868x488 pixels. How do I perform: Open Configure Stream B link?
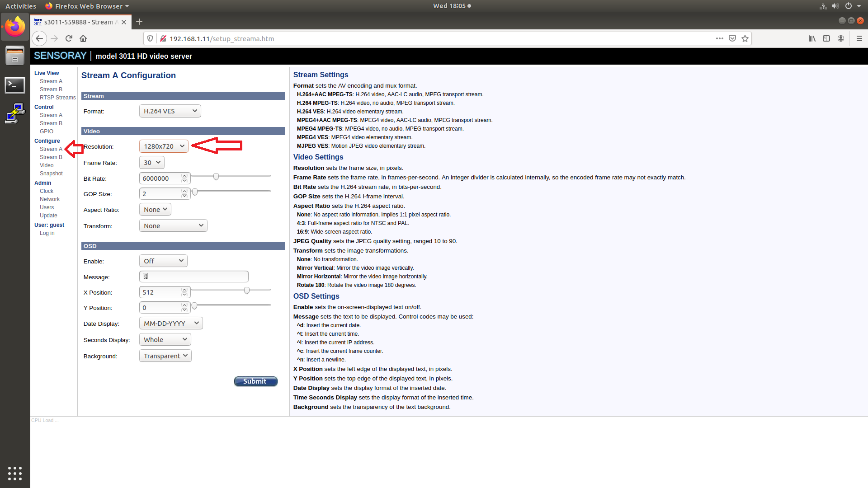[x=51, y=157]
